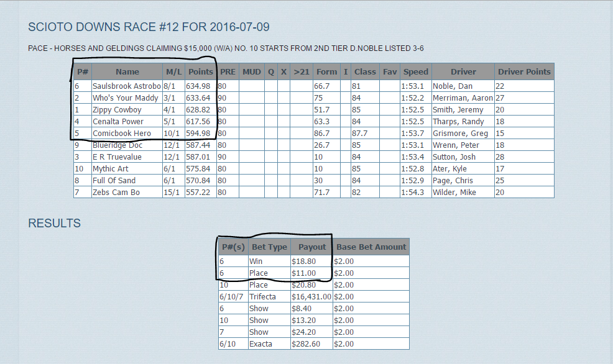
Task: Click points value 617.56
Action: (198, 122)
